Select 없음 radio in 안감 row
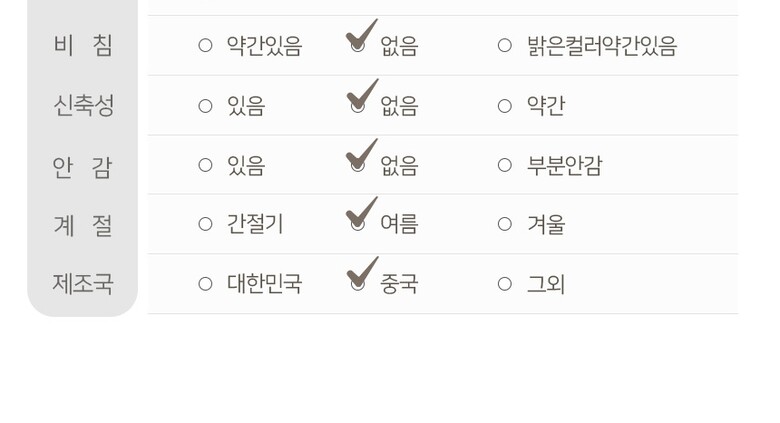This screenshot has width=780, height=423. (x=358, y=166)
